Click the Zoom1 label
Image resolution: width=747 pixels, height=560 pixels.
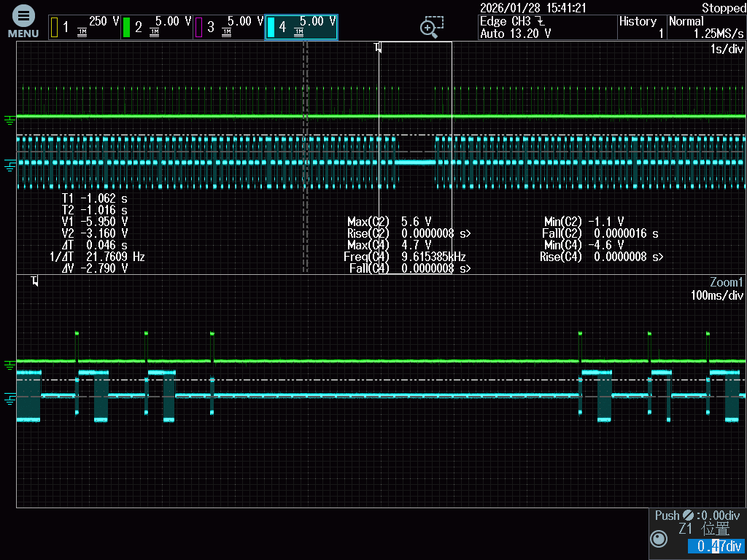pyautogui.click(x=727, y=282)
